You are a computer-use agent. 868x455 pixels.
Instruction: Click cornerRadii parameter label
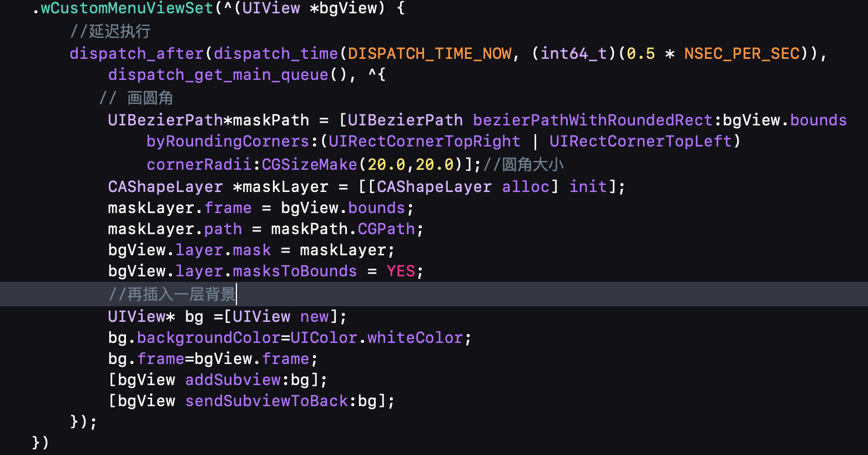[x=199, y=165]
